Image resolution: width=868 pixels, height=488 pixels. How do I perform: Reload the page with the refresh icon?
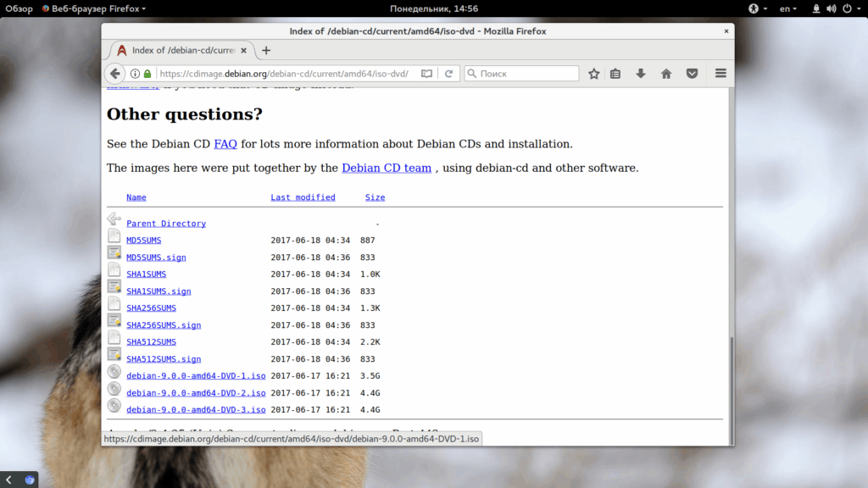[449, 74]
